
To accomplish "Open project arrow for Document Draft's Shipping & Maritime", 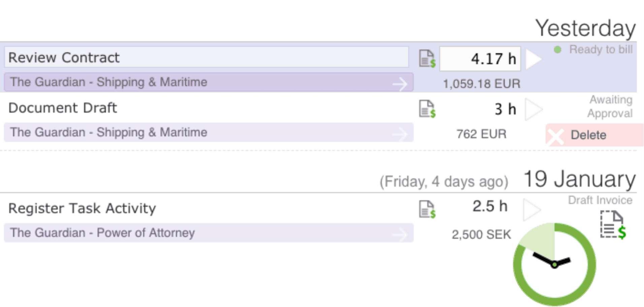I will coord(400,134).
